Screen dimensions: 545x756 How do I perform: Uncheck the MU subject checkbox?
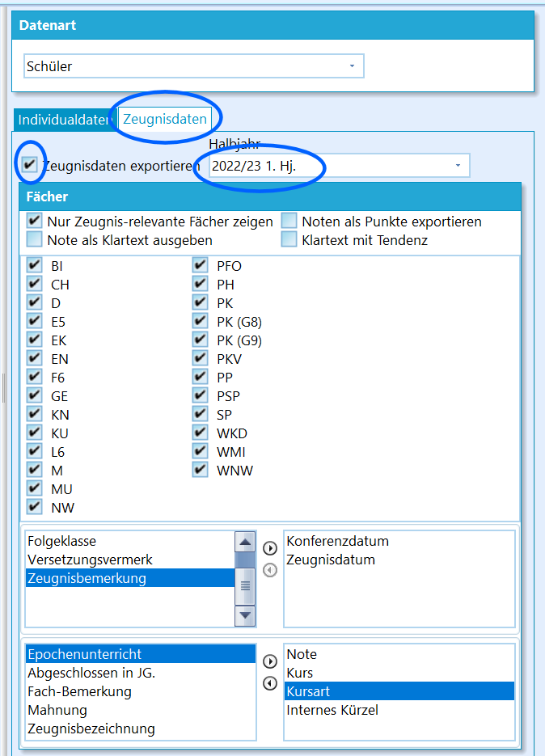click(34, 488)
